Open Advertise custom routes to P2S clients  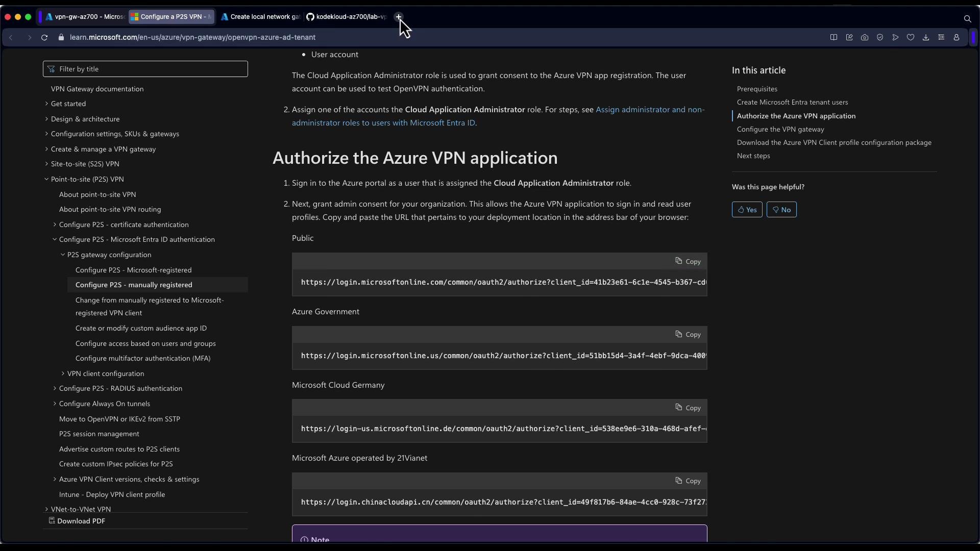coord(119,449)
